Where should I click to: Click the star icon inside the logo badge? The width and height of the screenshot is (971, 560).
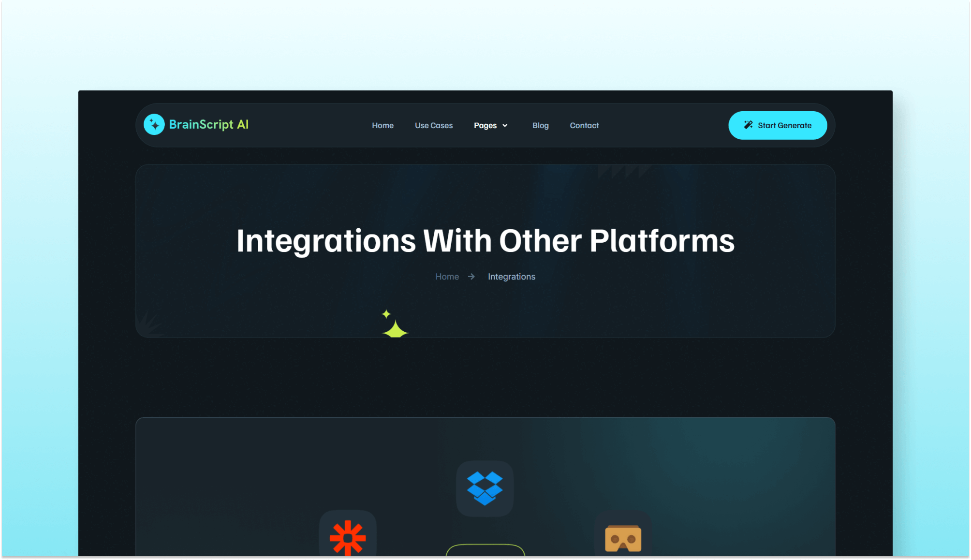[x=154, y=124]
